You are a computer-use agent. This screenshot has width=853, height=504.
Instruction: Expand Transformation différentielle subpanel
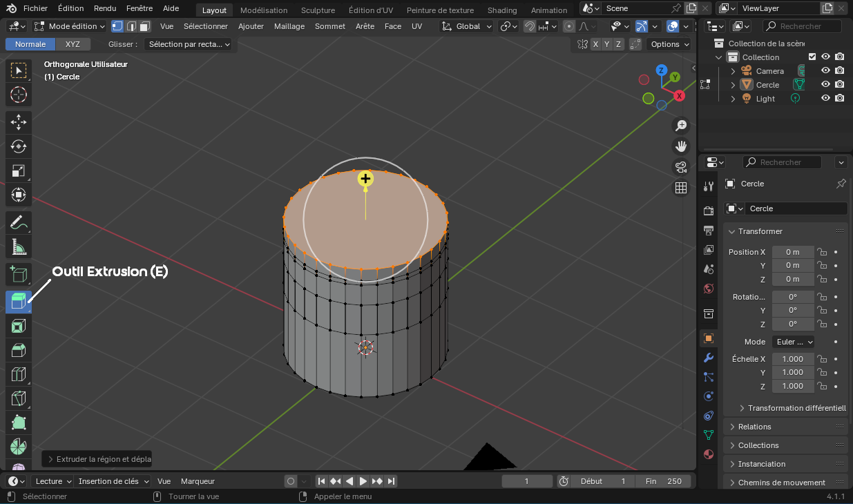[x=792, y=408]
